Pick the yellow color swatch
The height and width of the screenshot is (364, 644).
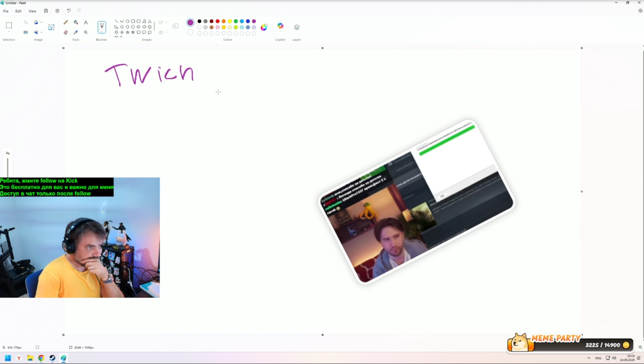pyautogui.click(x=230, y=21)
